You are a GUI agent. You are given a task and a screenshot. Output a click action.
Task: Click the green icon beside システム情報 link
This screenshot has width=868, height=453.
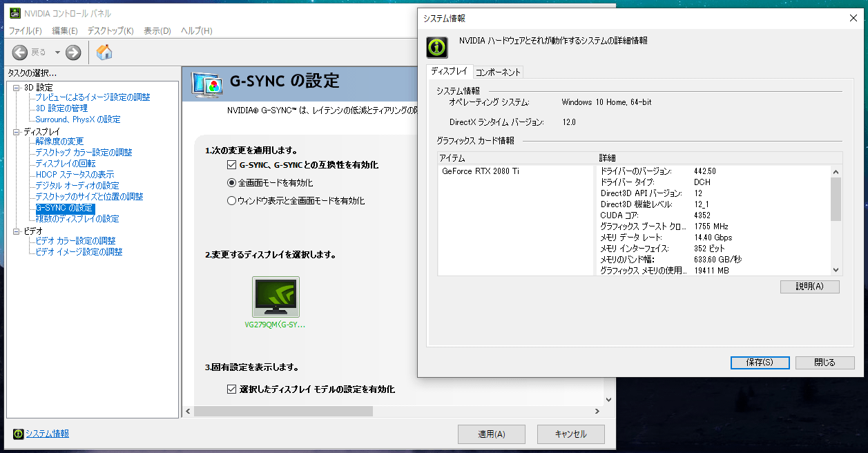point(18,434)
